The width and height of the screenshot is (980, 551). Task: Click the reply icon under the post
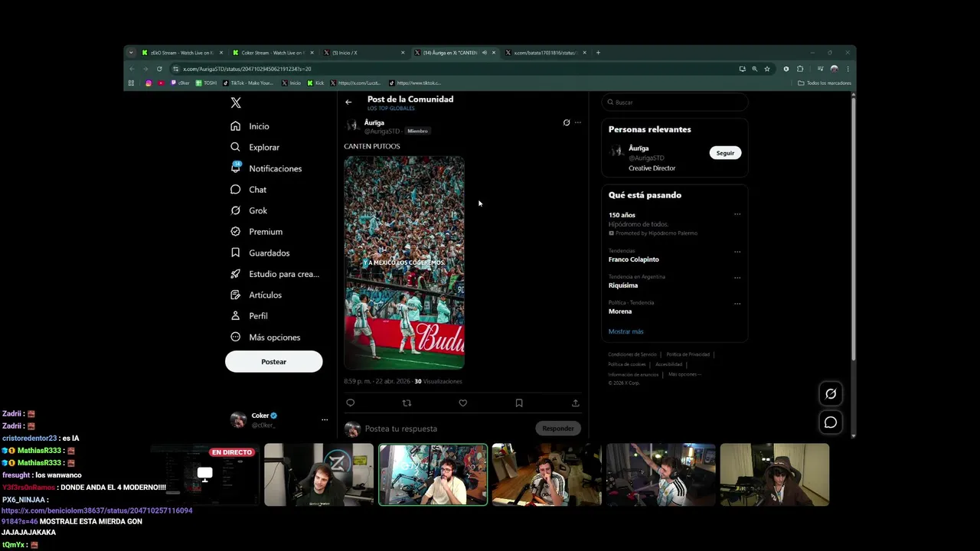click(351, 403)
